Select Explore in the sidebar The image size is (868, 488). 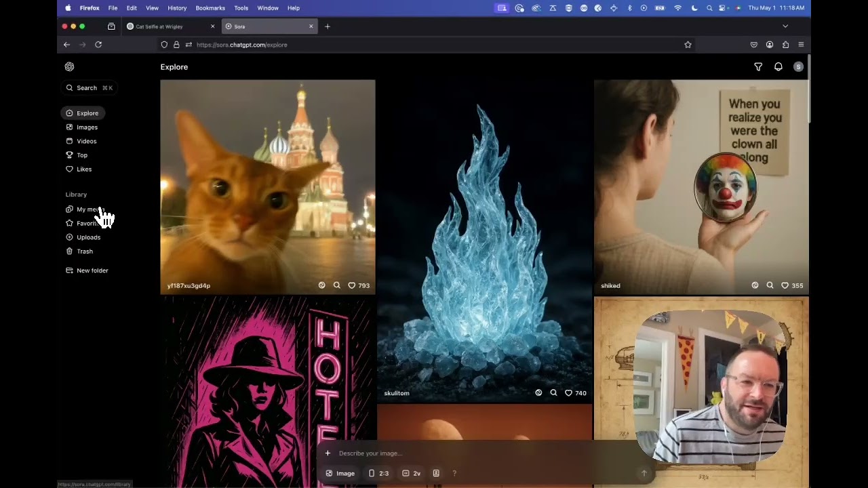[82, 113]
